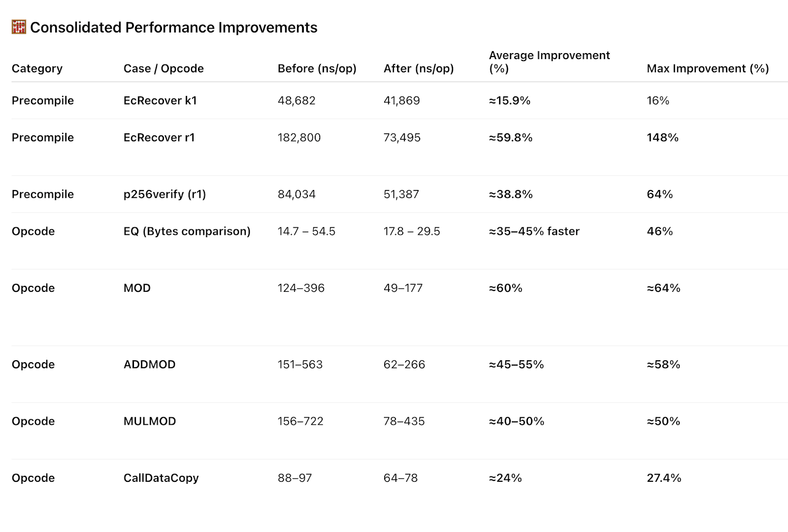The width and height of the screenshot is (788, 532).
Task: Select the EQ (Bytes comparison) cell
Action: pyautogui.click(x=187, y=231)
